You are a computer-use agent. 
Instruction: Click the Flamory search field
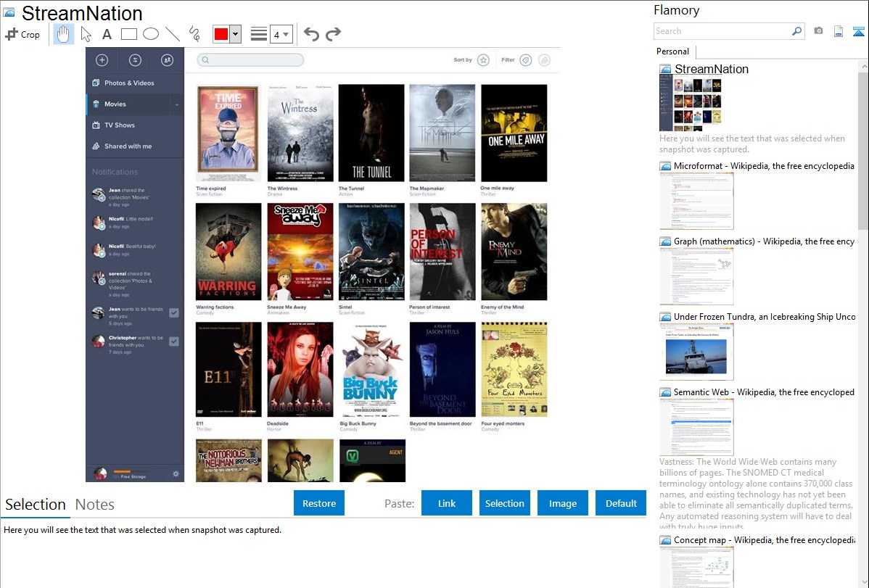722,31
